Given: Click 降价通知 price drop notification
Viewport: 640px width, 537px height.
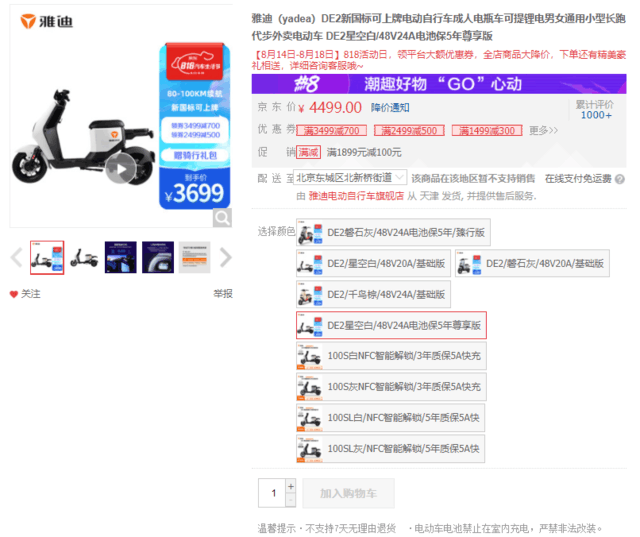Looking at the screenshot, I should [x=390, y=107].
